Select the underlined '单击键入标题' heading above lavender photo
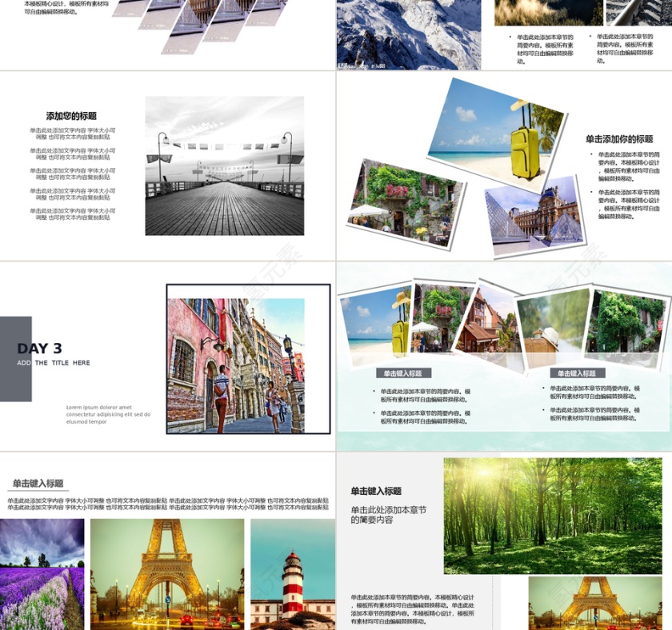 (38, 484)
